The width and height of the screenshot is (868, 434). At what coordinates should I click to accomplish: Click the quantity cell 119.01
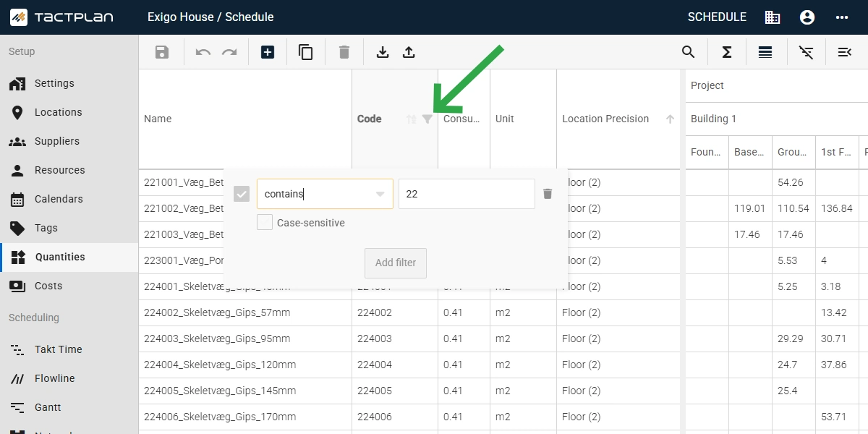click(x=750, y=208)
